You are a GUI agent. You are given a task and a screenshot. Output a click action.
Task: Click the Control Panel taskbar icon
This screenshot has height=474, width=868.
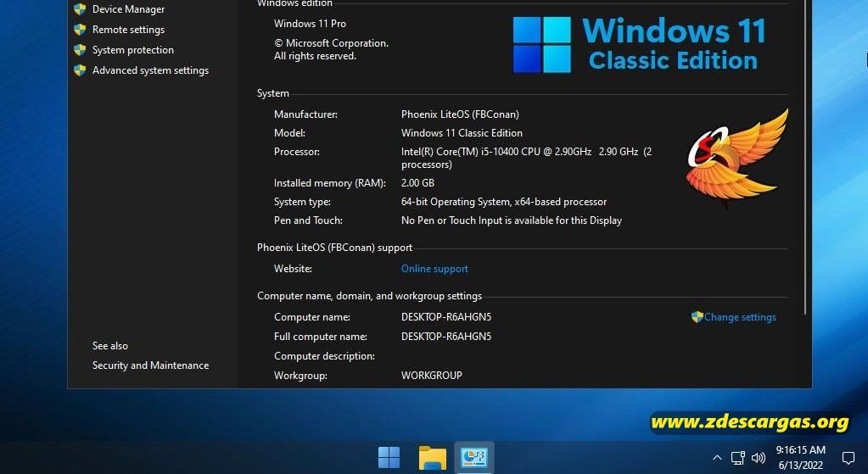coord(474,457)
